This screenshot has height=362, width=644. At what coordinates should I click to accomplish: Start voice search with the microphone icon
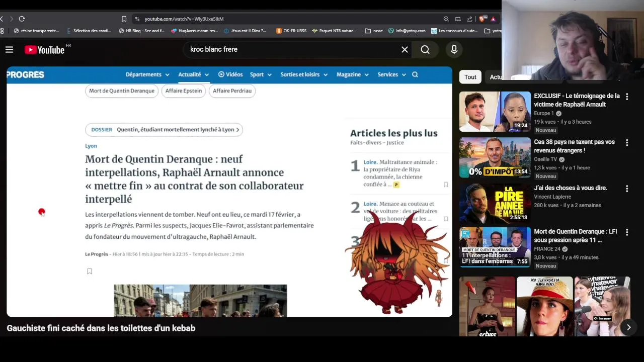454,49
